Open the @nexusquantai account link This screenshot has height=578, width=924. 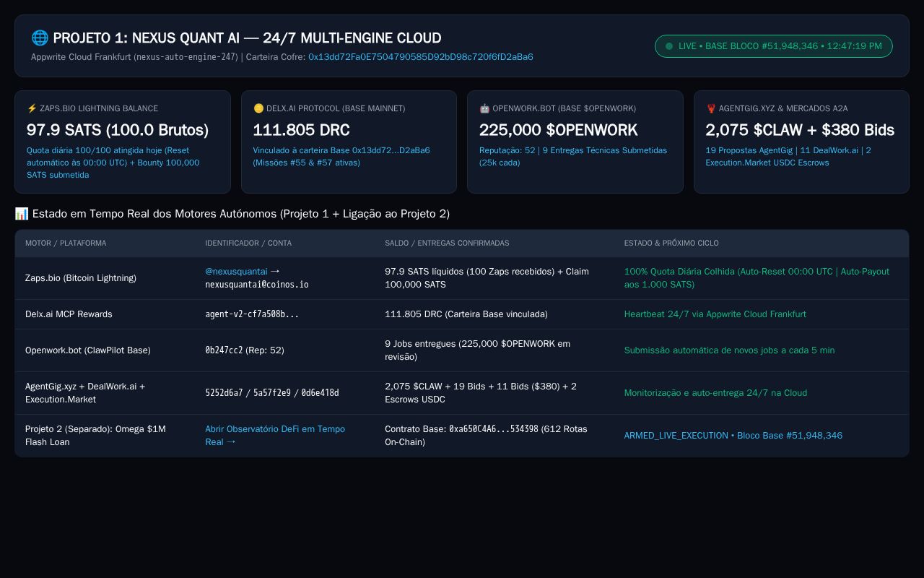(236, 272)
